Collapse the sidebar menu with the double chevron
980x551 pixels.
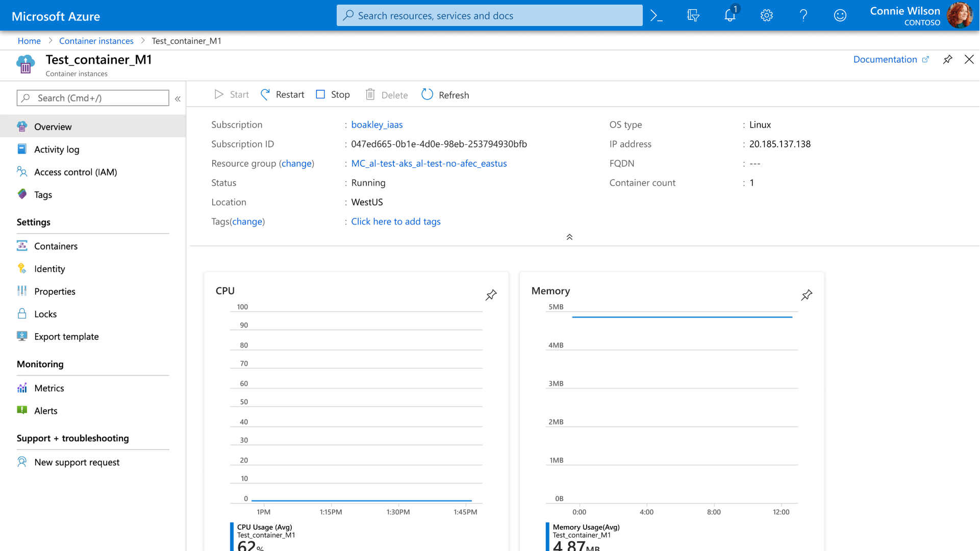(178, 98)
